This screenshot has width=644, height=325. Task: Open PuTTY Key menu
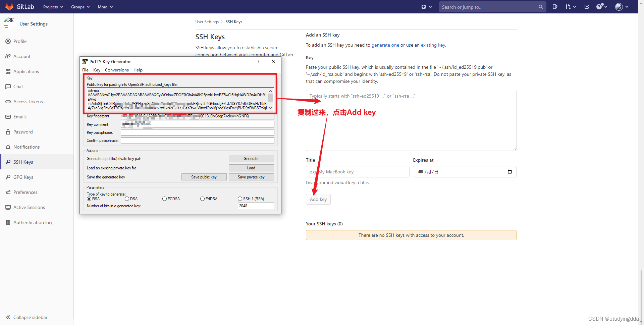pyautogui.click(x=97, y=70)
